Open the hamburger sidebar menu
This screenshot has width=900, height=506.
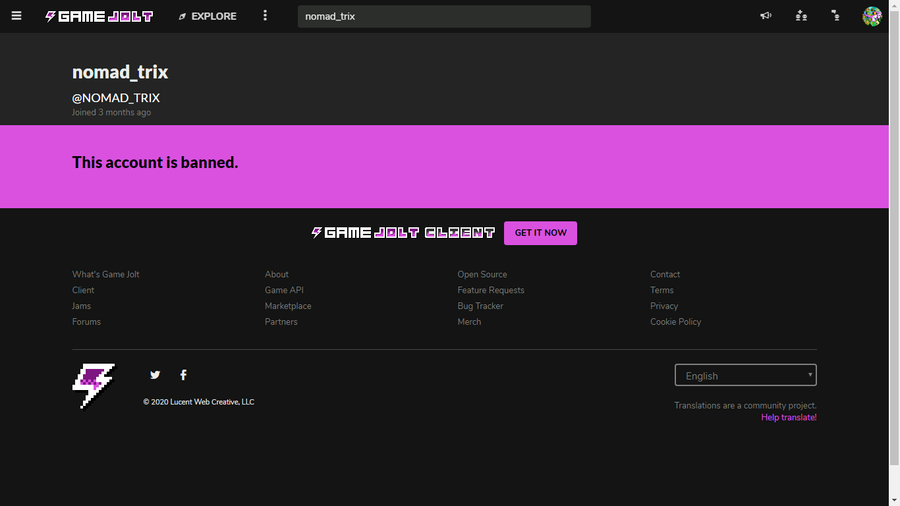click(16, 16)
